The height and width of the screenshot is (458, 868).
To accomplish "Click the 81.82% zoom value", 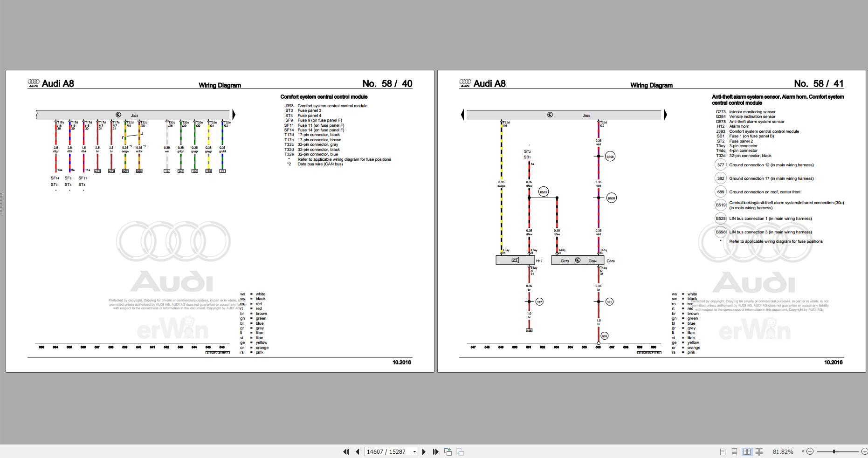I will click(x=783, y=451).
